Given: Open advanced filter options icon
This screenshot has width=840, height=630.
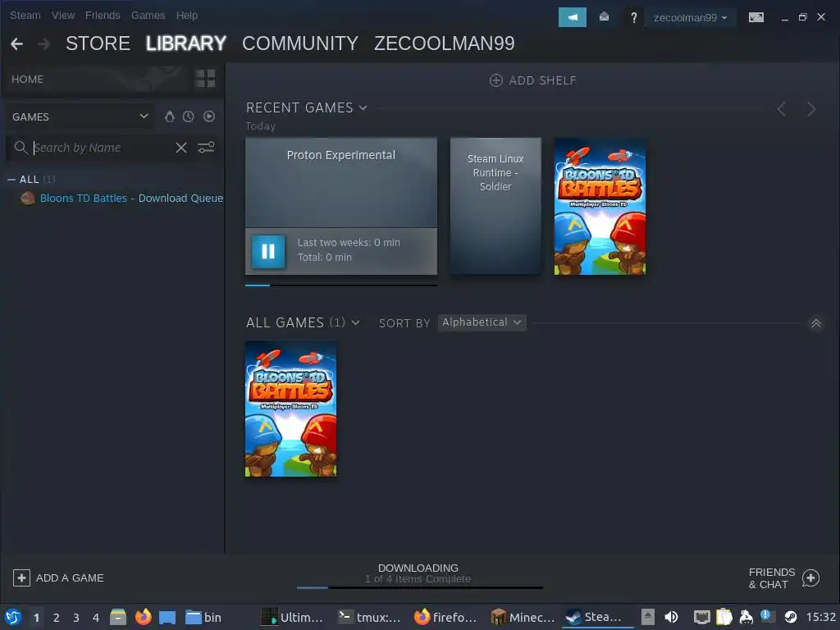Looking at the screenshot, I should 206,148.
